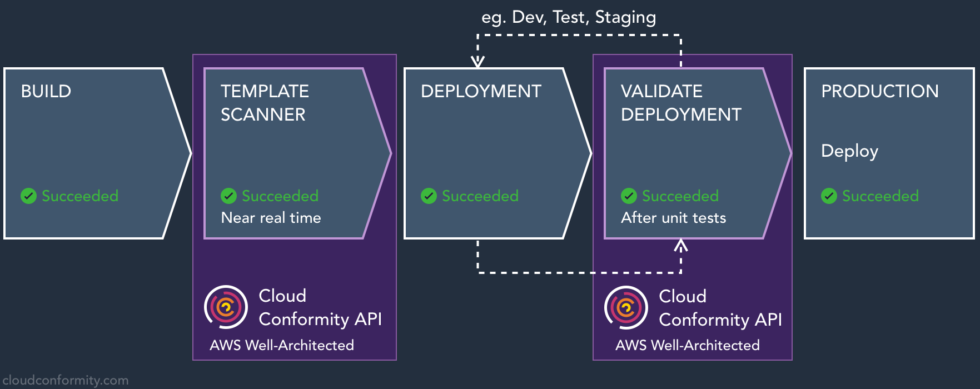Click 'AWS Well-Architected' under Template Scanner panel
The height and width of the screenshot is (389, 980).
click(282, 345)
